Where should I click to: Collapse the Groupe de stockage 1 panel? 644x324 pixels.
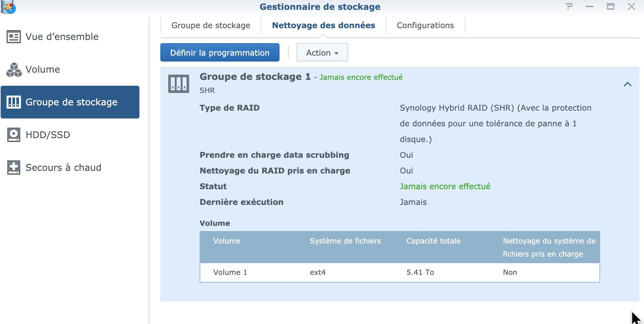click(627, 84)
